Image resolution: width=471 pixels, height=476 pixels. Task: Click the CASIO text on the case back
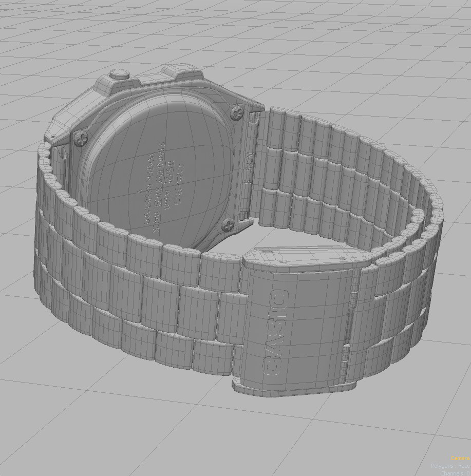(181, 183)
